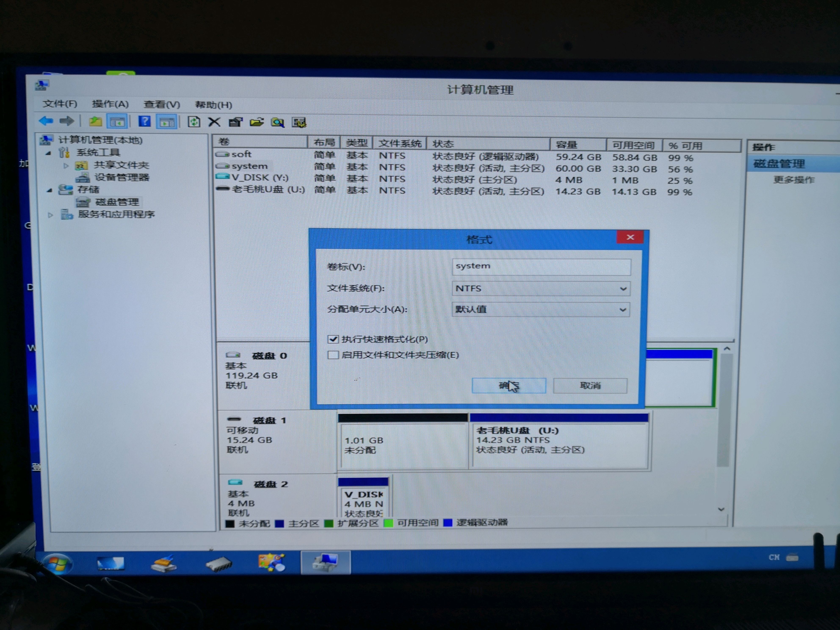This screenshot has height=630, width=840.
Task: Open the gray disk-drive taskbar icon
Action: [218, 564]
